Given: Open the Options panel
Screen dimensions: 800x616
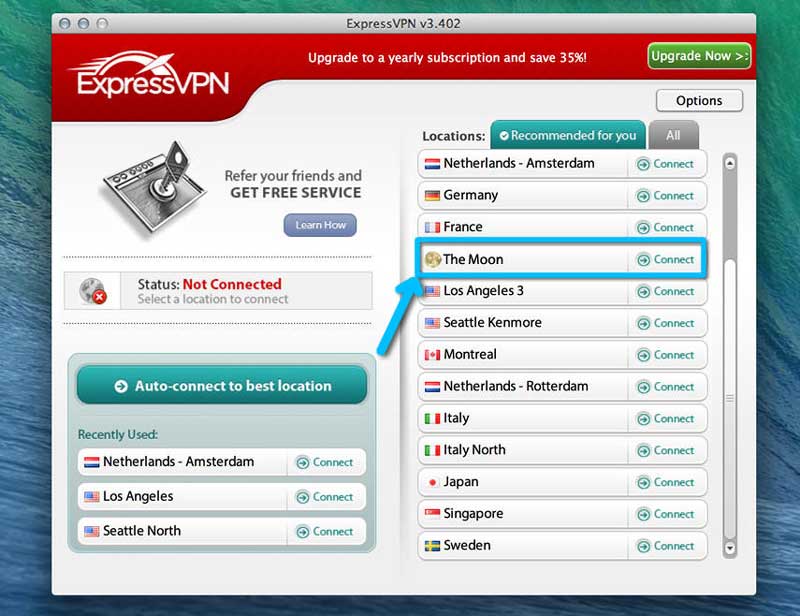Looking at the screenshot, I should pyautogui.click(x=699, y=100).
